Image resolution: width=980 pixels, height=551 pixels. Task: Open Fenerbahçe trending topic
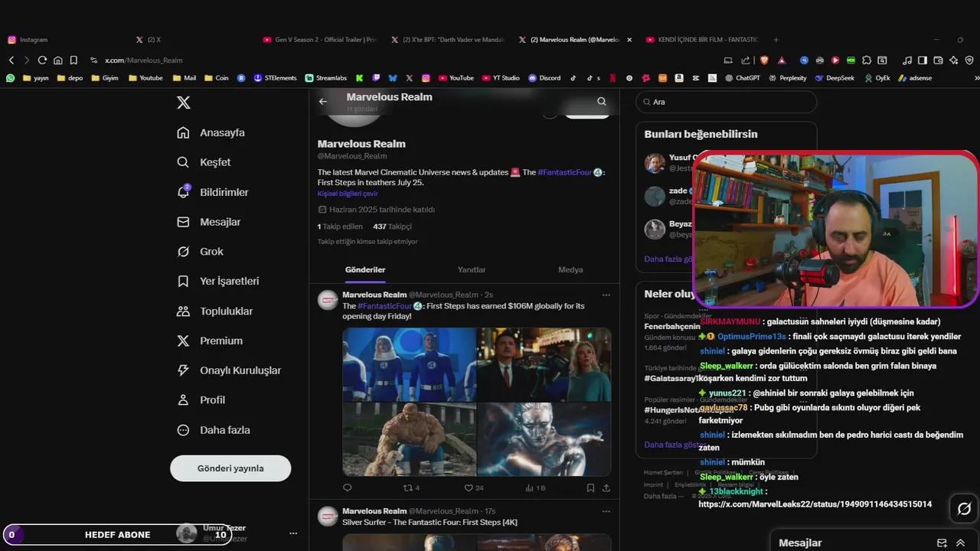pyautogui.click(x=672, y=326)
